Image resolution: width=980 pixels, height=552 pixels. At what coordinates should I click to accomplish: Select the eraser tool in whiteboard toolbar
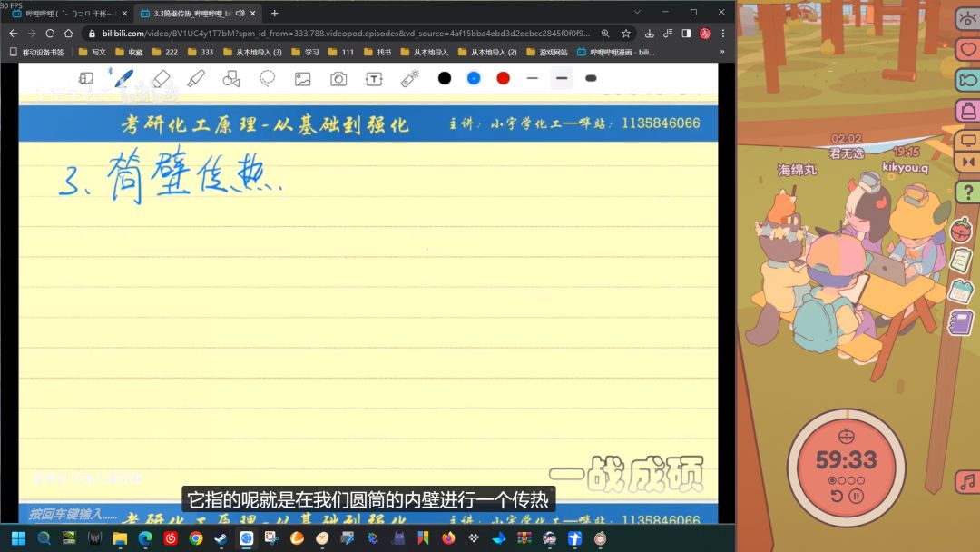(161, 79)
